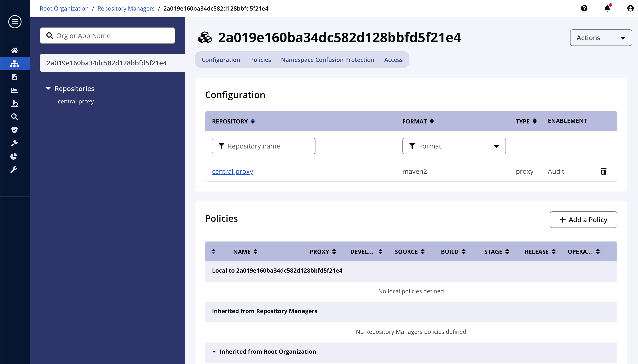Viewport: 638px width, 364px height.
Task: Jump to Policies section tab
Action: pyautogui.click(x=260, y=60)
